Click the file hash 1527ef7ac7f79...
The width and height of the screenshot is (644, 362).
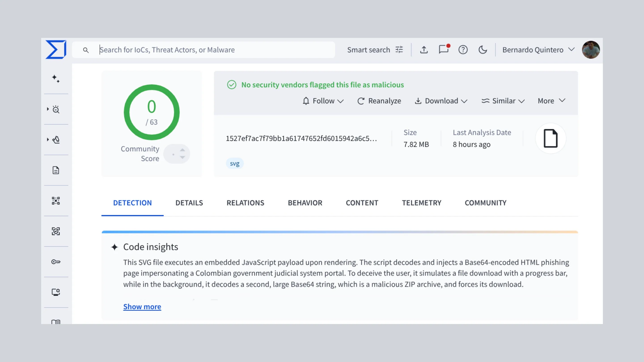301,138
